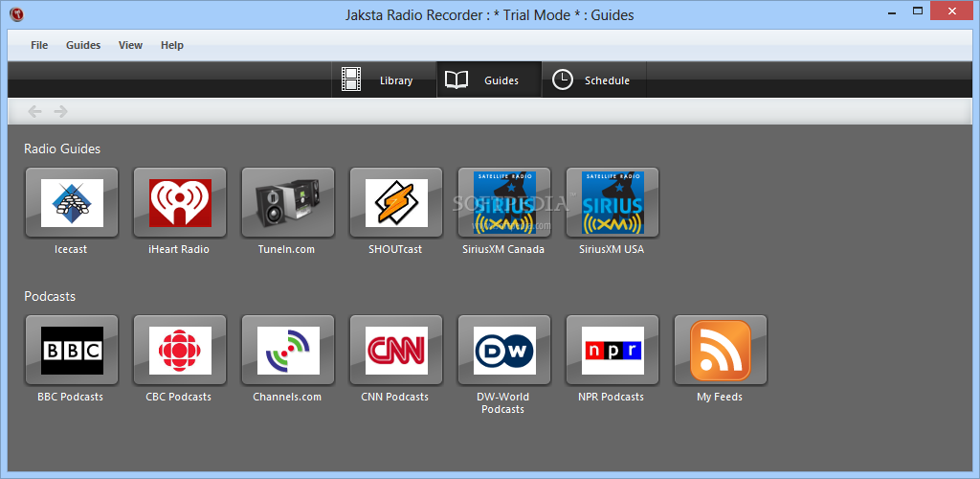
Task: Switch to the Library tab label
Action: [396, 80]
